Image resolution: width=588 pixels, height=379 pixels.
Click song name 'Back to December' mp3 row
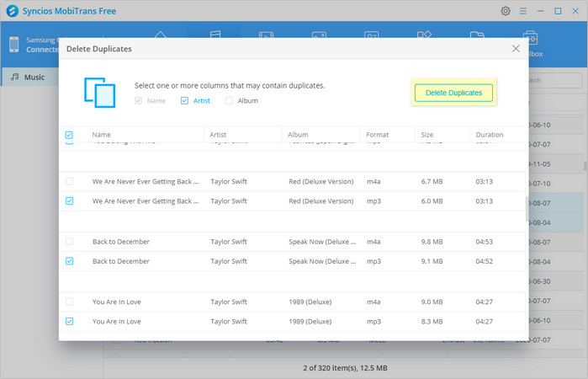(121, 261)
